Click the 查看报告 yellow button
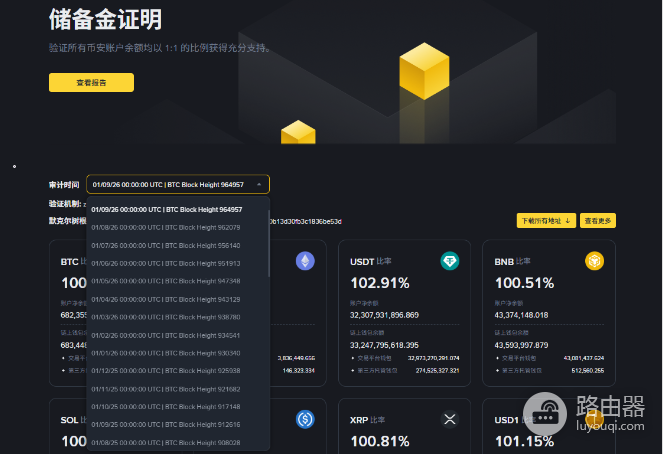Viewport: 663px width, 454px height. point(91,82)
